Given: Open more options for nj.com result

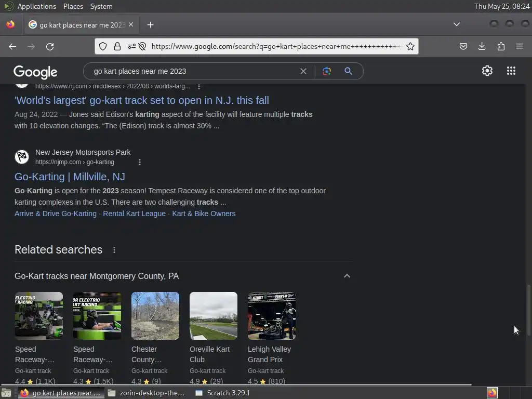Looking at the screenshot, I should 199,87.
